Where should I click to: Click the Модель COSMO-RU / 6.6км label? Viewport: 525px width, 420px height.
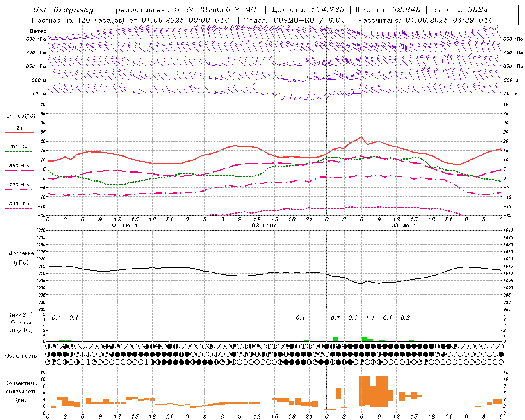pyautogui.click(x=296, y=20)
